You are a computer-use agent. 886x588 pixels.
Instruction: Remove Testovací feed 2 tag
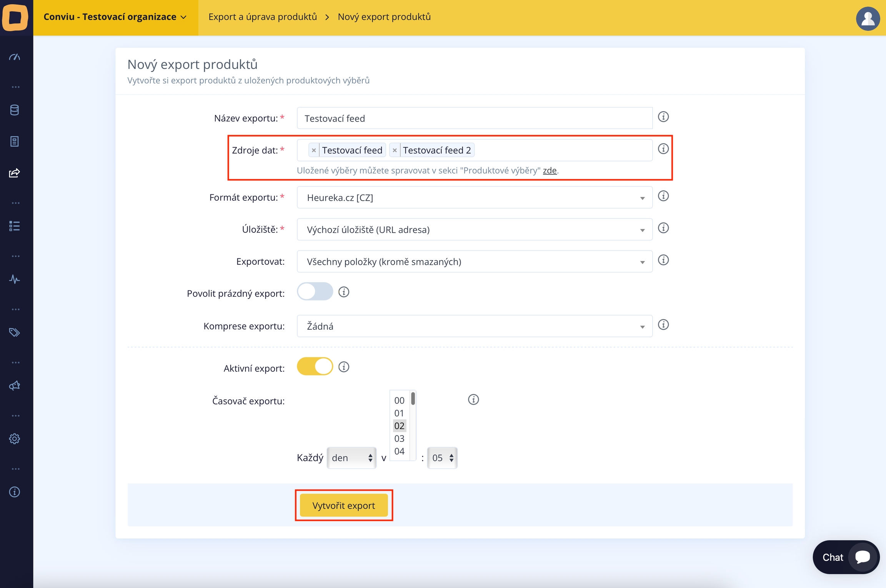395,150
